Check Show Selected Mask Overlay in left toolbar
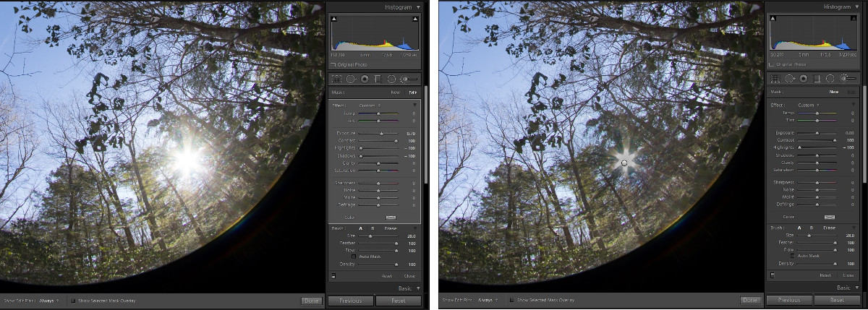This screenshot has width=868, height=310. pyautogui.click(x=73, y=300)
